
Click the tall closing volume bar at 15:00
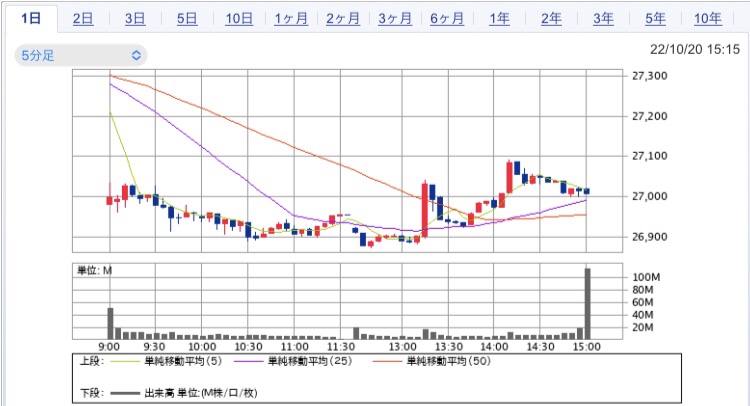[587, 304]
